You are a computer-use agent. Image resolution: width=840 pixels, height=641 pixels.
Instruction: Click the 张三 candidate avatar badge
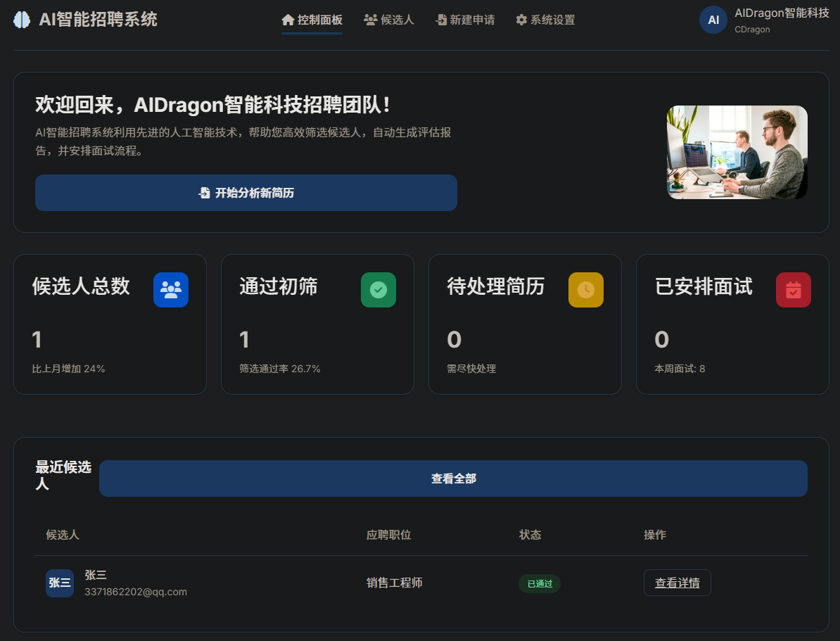pyautogui.click(x=60, y=583)
